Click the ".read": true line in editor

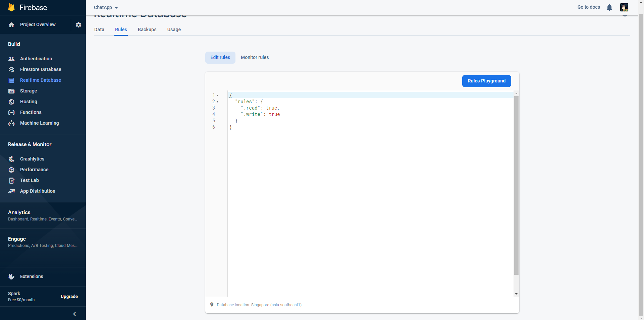pos(260,108)
